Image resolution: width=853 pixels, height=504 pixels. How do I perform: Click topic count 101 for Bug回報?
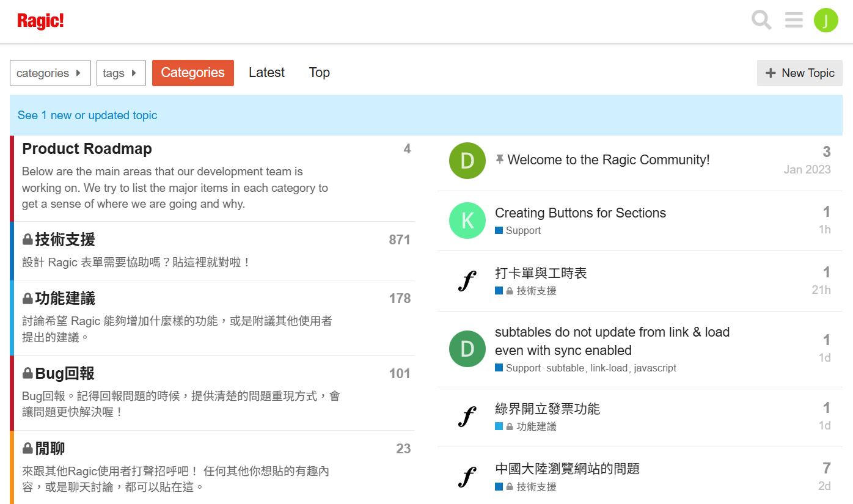pos(400,373)
